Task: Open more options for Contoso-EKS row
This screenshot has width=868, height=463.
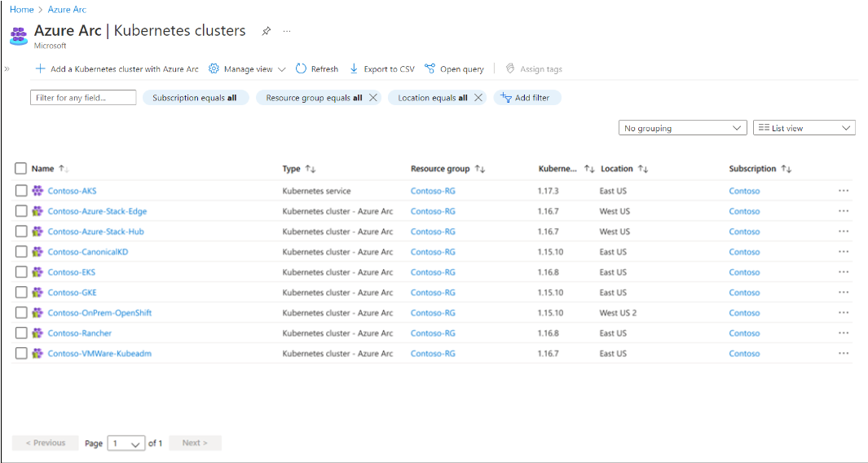Action: coord(843,272)
